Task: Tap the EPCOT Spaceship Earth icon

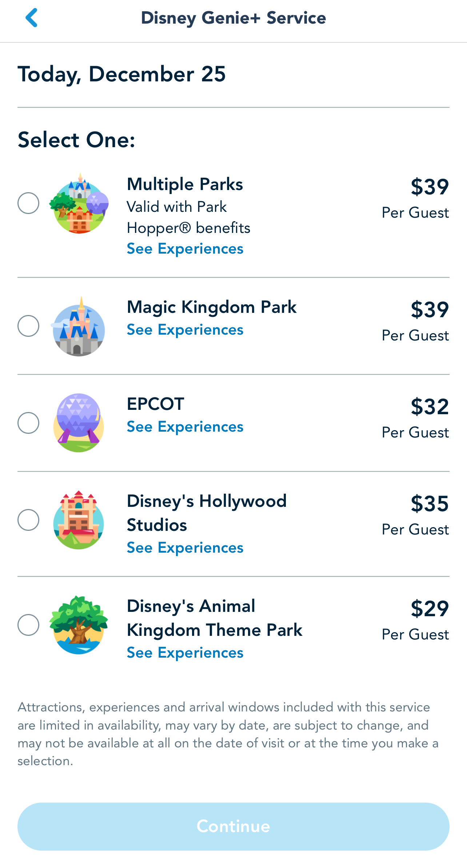Action: click(79, 423)
